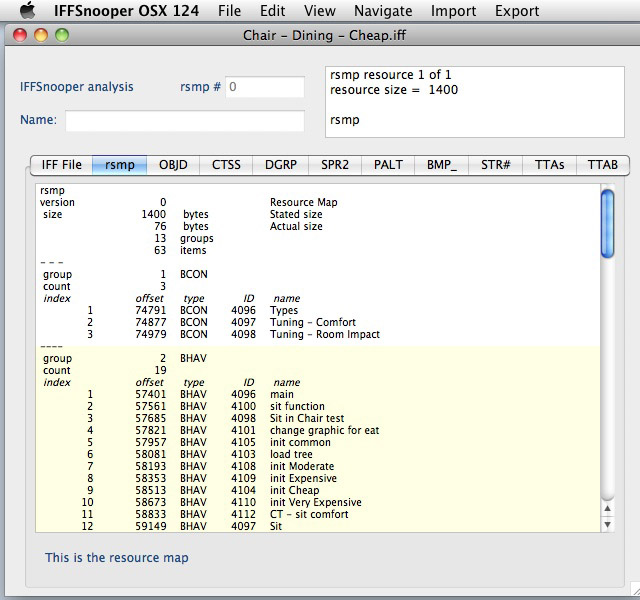Click the scroll down arrow of resource list
This screenshot has height=600, width=640.
607,524
